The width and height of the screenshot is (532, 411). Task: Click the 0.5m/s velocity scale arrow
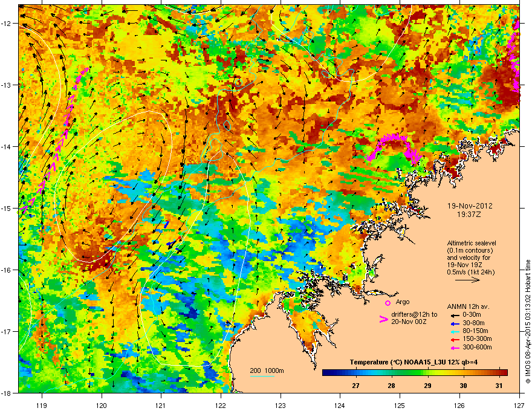coord(467,280)
